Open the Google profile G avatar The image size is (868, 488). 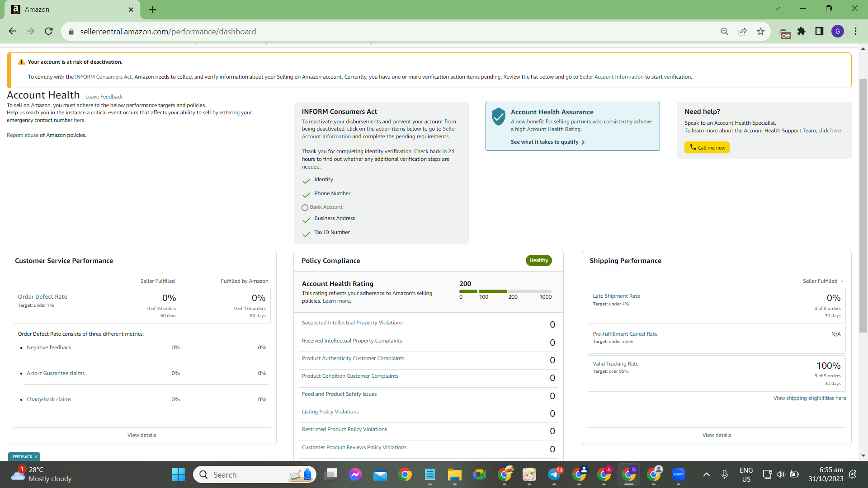838,31
